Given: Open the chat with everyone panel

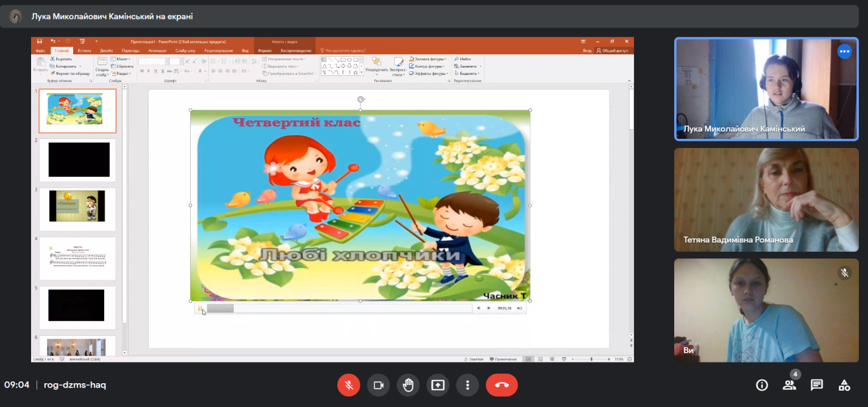Looking at the screenshot, I should (x=817, y=385).
